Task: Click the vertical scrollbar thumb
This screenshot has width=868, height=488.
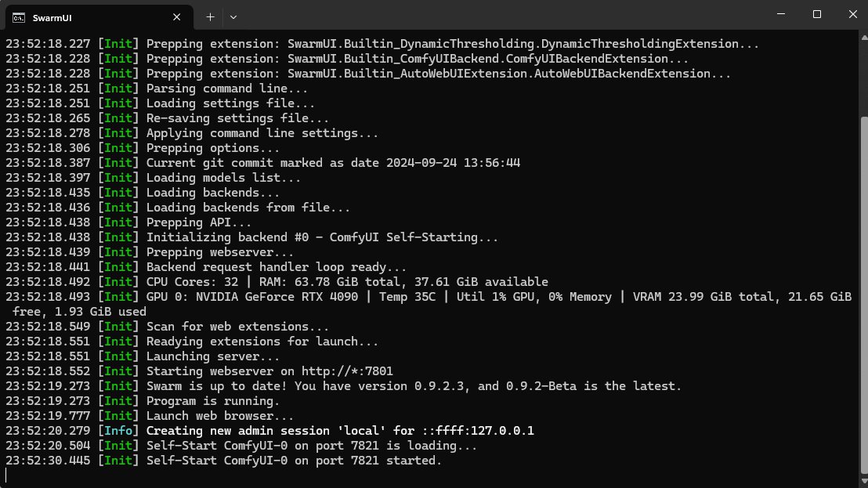Action: (x=864, y=290)
